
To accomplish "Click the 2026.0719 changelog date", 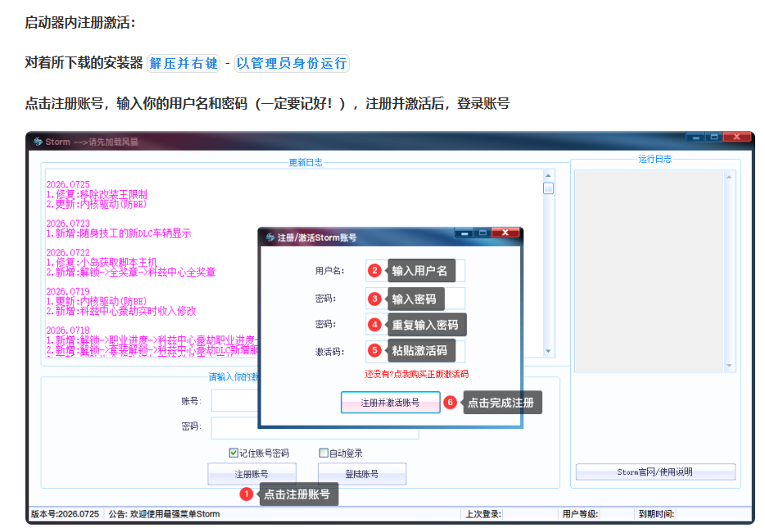I will click(68, 291).
